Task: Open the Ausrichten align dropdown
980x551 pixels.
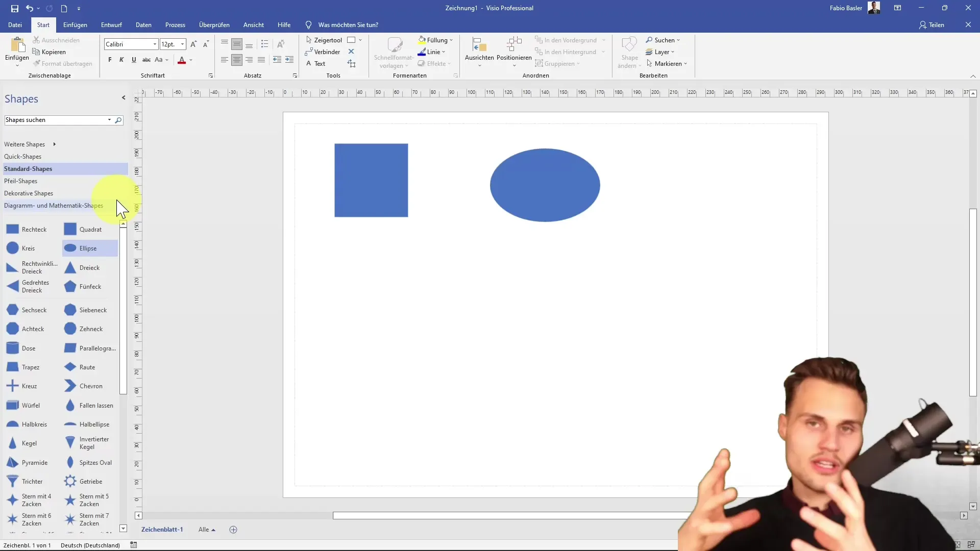Action: click(x=479, y=52)
